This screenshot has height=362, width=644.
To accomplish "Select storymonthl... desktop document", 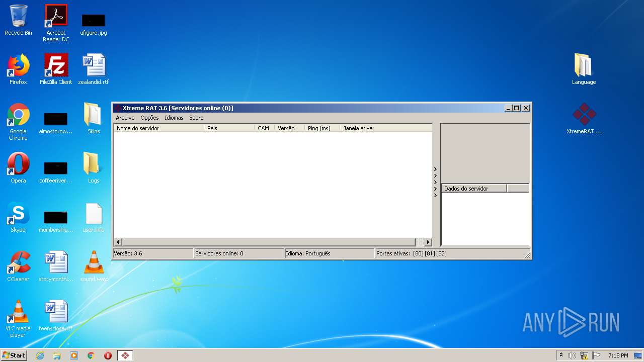I will pos(56,266).
